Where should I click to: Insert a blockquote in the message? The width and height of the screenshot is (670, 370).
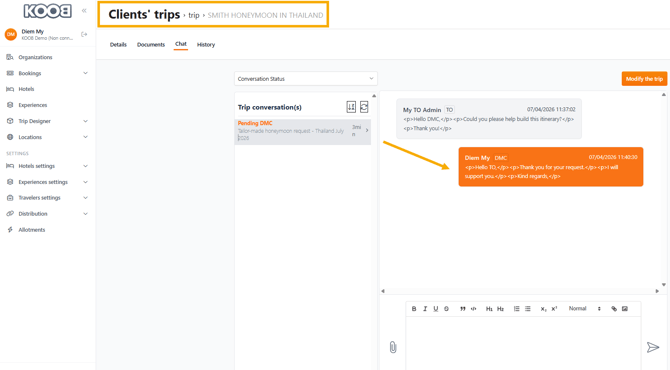462,308
